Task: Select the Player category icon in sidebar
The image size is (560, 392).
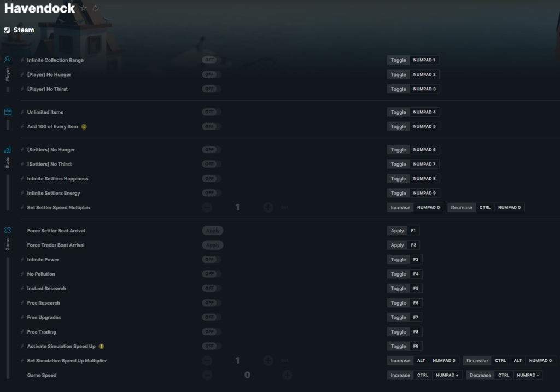Action: [8, 60]
